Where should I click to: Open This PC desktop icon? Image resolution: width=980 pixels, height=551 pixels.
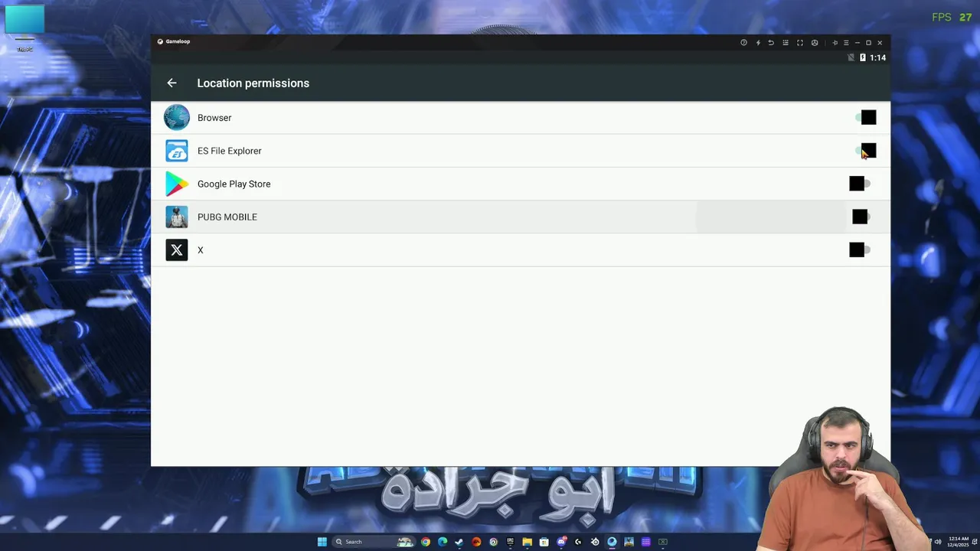click(x=24, y=29)
